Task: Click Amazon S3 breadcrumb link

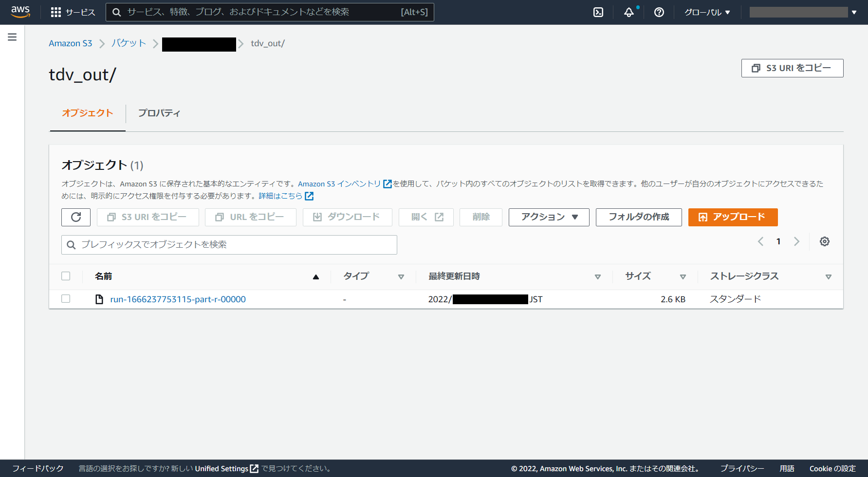Action: tap(71, 43)
